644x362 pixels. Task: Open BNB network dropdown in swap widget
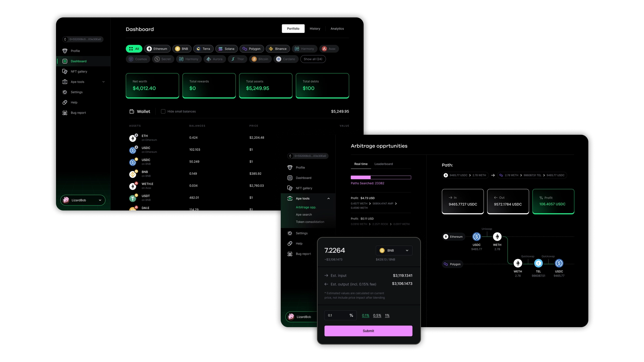[394, 250]
